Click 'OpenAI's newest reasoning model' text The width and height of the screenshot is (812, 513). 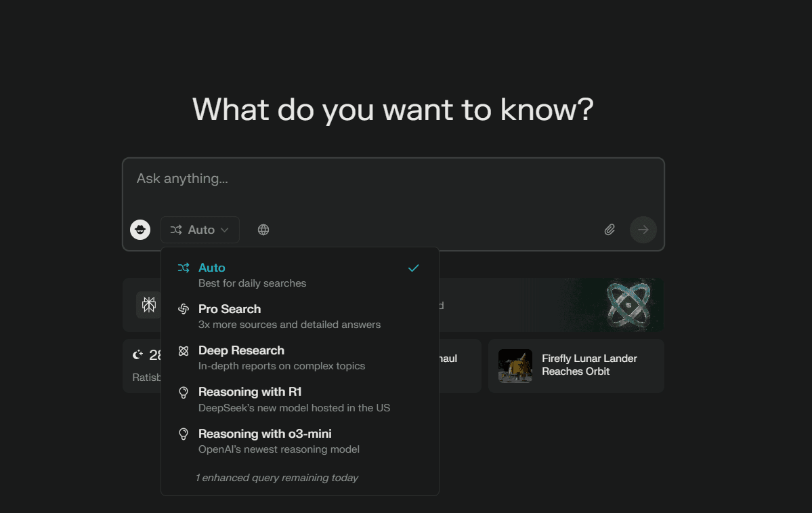(x=278, y=449)
